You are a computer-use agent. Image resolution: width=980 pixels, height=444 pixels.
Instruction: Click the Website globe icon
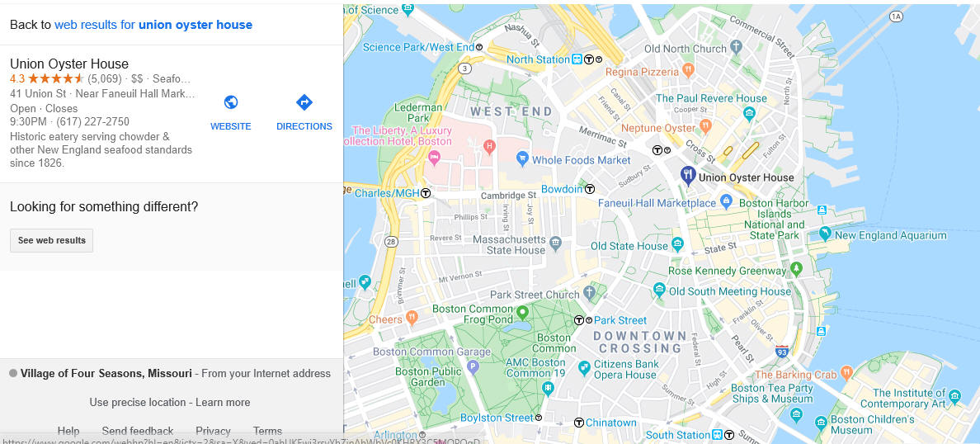point(231,102)
